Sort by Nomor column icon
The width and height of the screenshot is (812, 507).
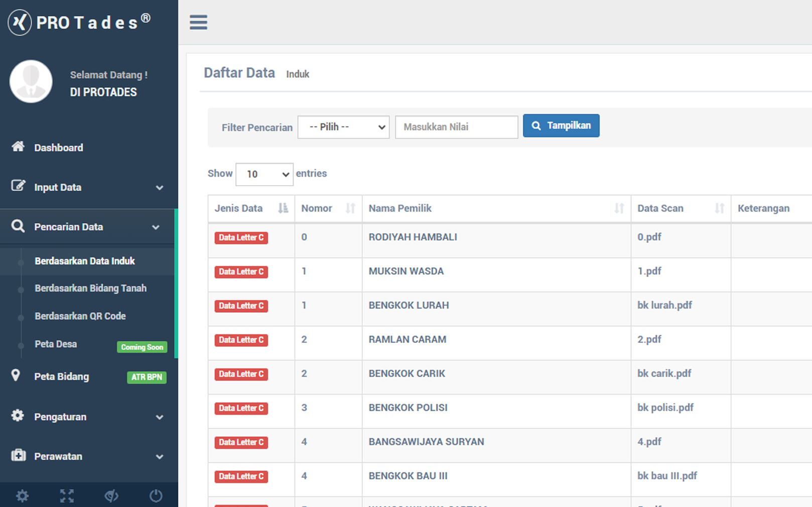click(x=350, y=208)
